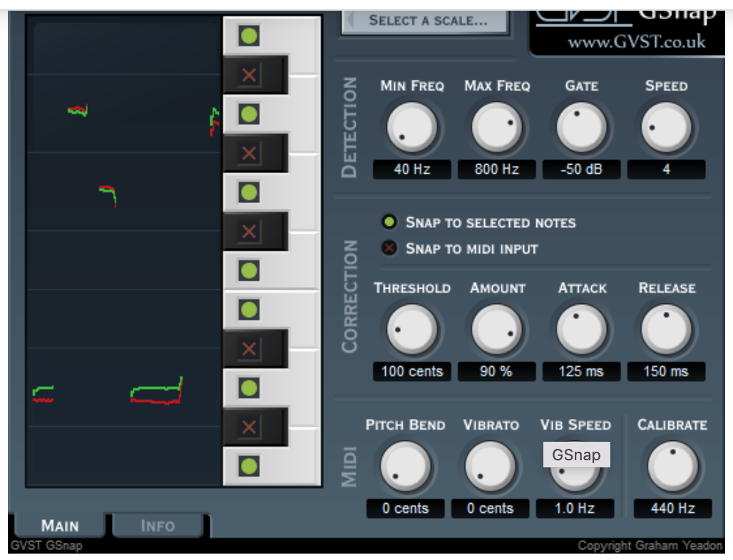Click the Pitch Bend knob

click(x=405, y=466)
